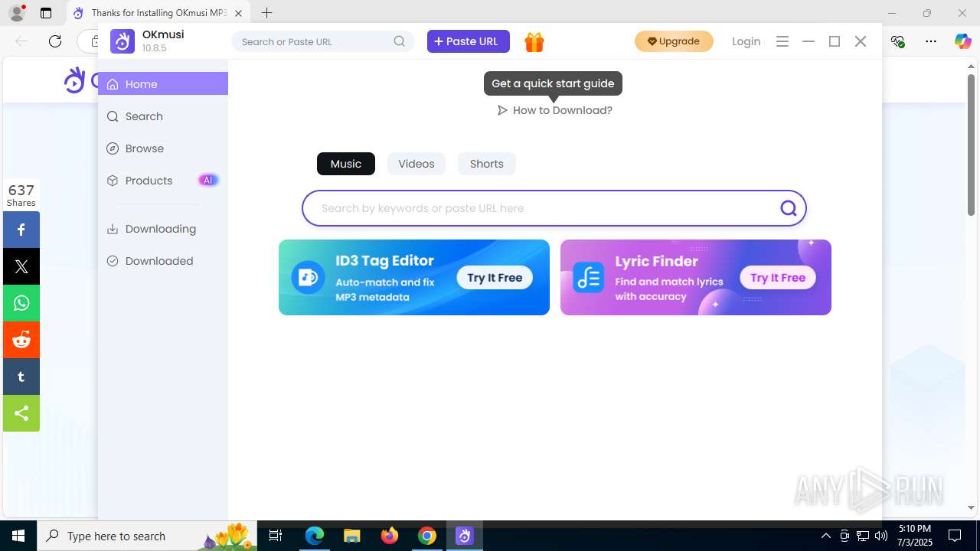This screenshot has height=551, width=980.
Task: Open the hamburger menu in OKmusi
Action: [x=782, y=42]
